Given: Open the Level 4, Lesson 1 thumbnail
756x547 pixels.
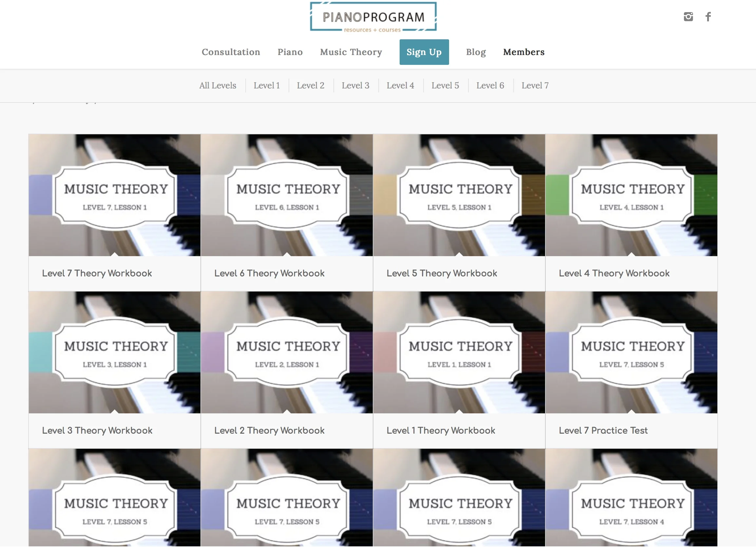Looking at the screenshot, I should click(631, 195).
